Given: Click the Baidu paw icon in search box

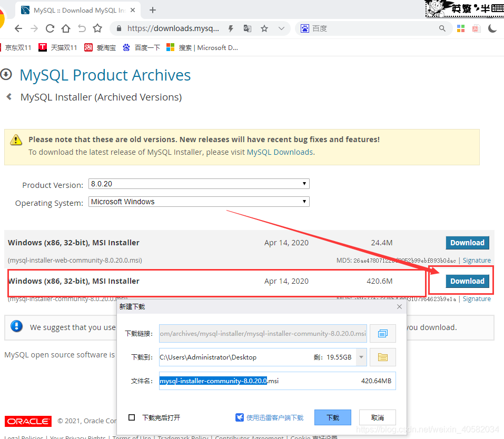Looking at the screenshot, I should pyautogui.click(x=305, y=28).
